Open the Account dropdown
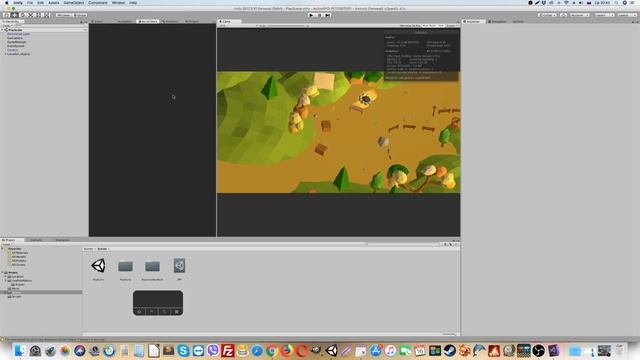 [x=580, y=15]
